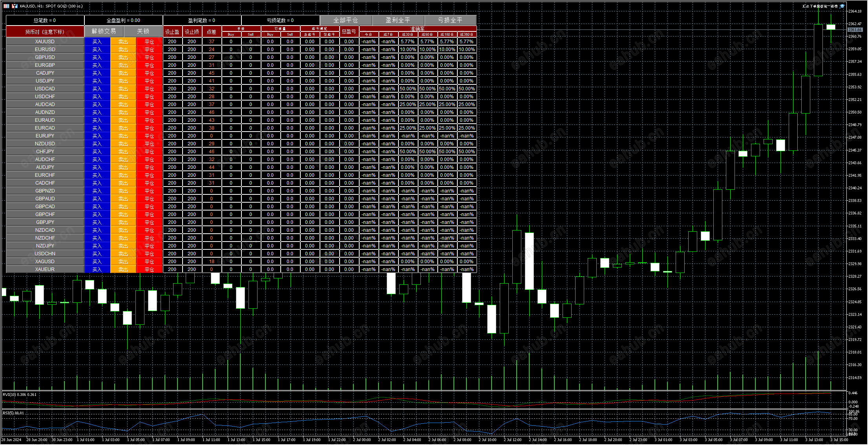Click the table-style icon at top-left corner
The height and width of the screenshot is (445, 868).
[6, 6]
